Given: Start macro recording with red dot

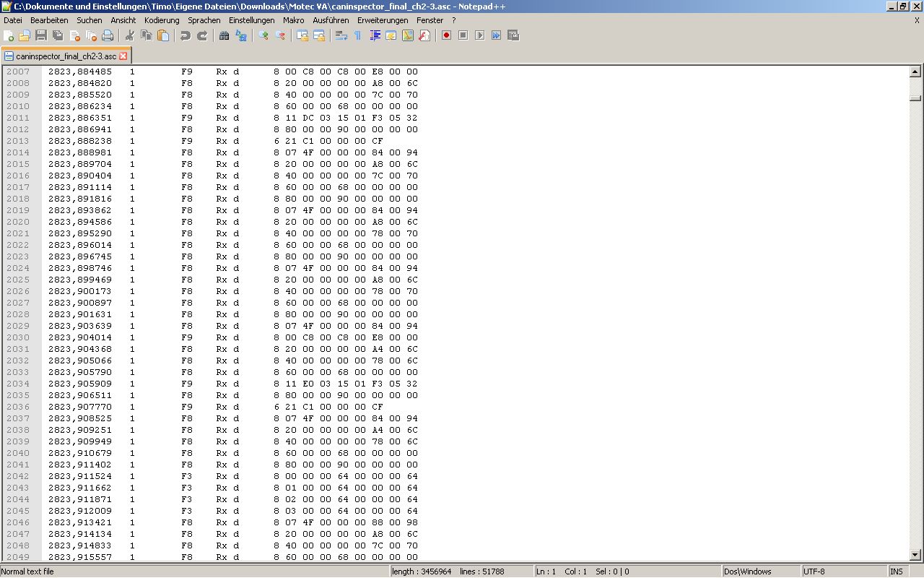Looking at the screenshot, I should [x=447, y=35].
